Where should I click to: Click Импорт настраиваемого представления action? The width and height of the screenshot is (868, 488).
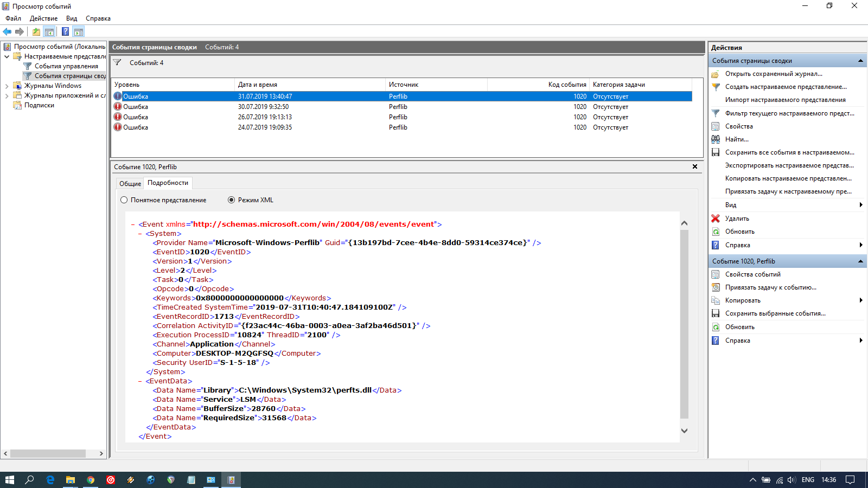[786, 100]
